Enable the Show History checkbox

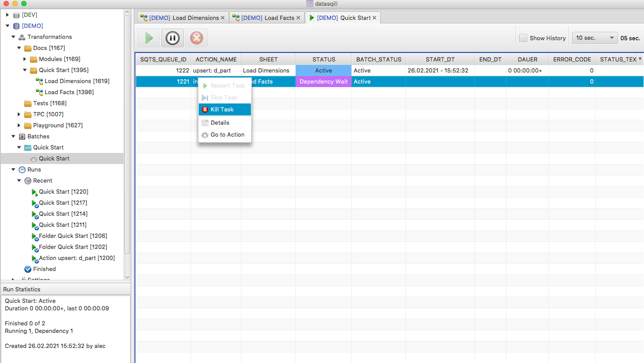tap(523, 38)
